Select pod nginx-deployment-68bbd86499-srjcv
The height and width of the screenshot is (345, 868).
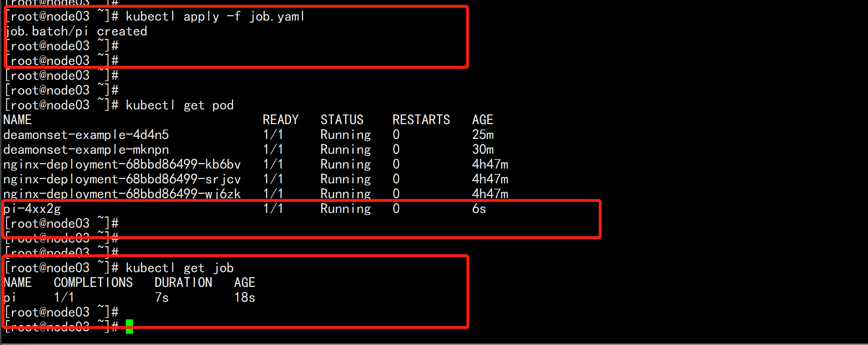(122, 179)
